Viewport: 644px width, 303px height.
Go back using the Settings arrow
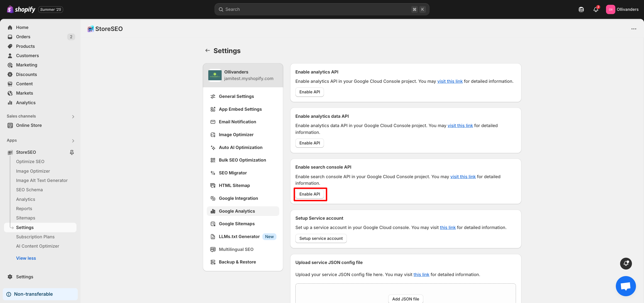(x=208, y=51)
